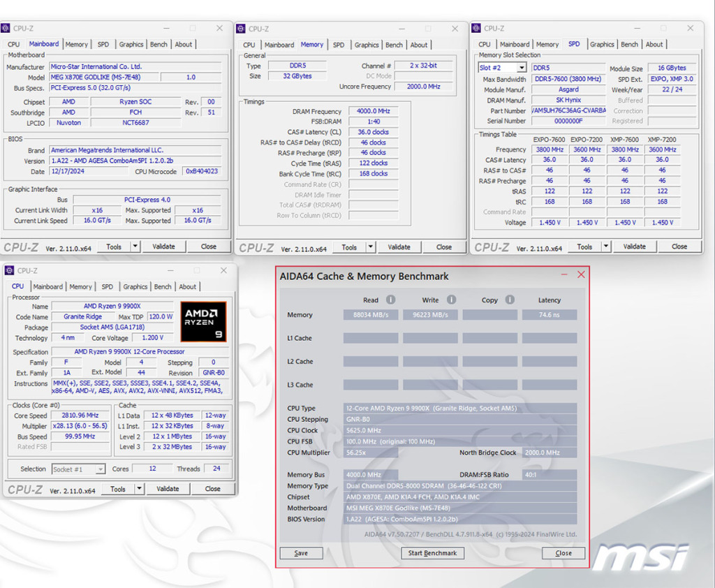Image resolution: width=715 pixels, height=588 pixels.
Task: Select the Graphics tab in SPD window
Action: pos(602,44)
